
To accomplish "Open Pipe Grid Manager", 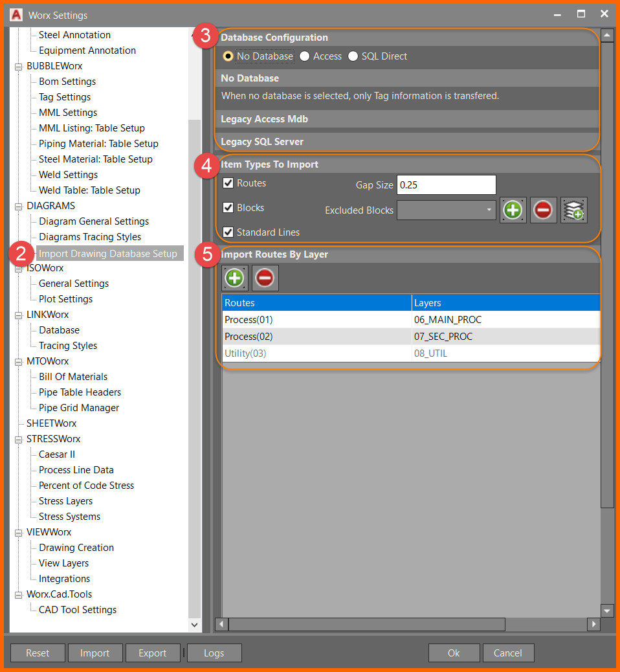I will (x=79, y=408).
